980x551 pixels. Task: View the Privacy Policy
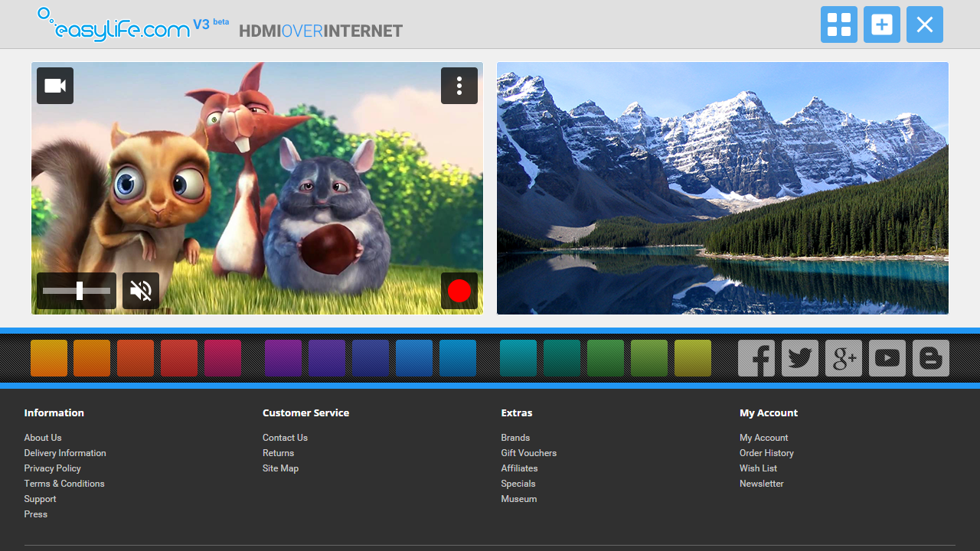pyautogui.click(x=53, y=468)
